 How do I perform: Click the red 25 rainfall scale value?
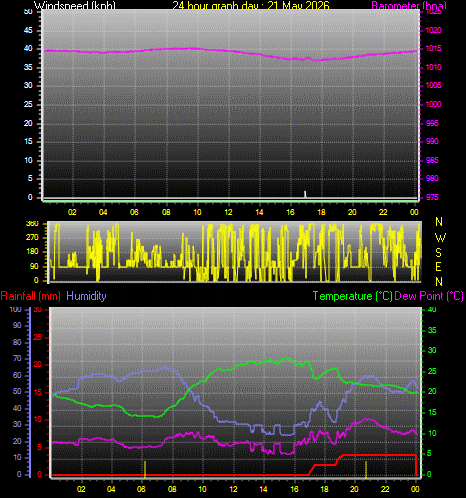[38, 338]
